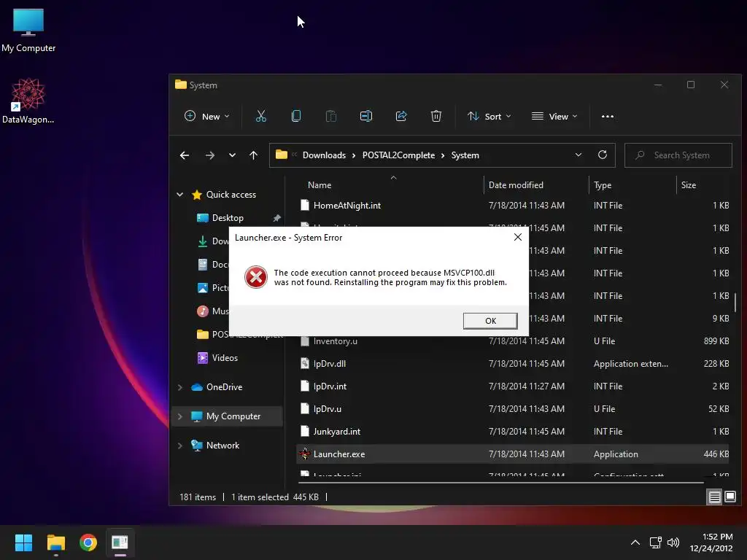Go forward with the right arrow
Screen dimensions: 747x560
point(209,155)
